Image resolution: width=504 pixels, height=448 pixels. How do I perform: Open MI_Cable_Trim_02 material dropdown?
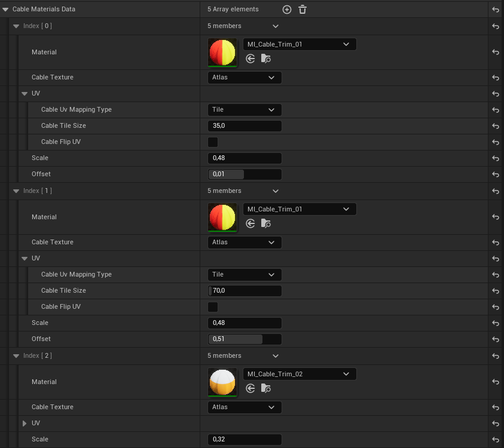(300, 374)
